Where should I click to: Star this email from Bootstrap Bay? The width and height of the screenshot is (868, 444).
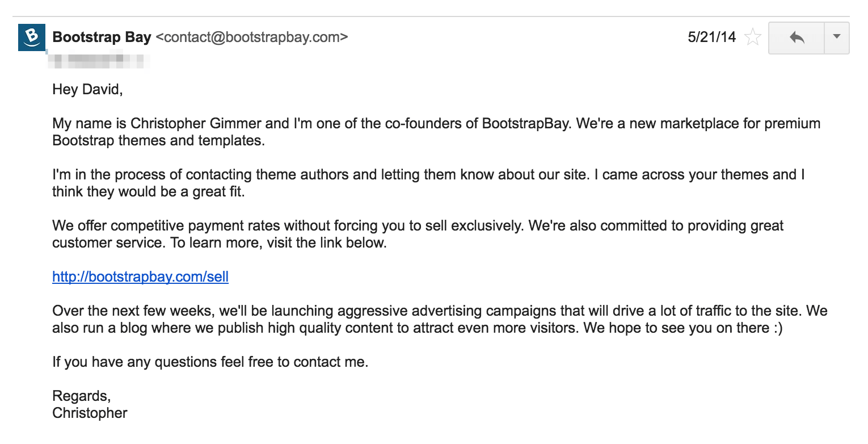[x=753, y=37]
